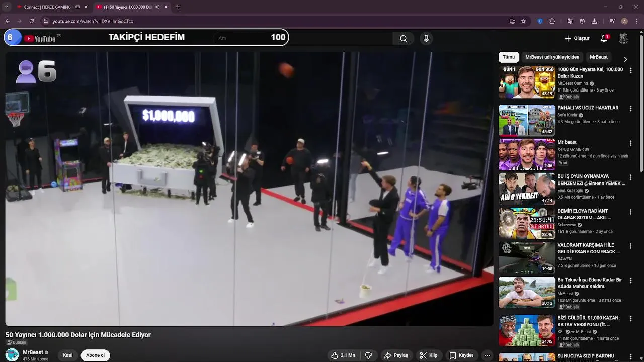The height and width of the screenshot is (362, 644).
Task: Open the MrBeast channel avatar
Action: coord(12,355)
